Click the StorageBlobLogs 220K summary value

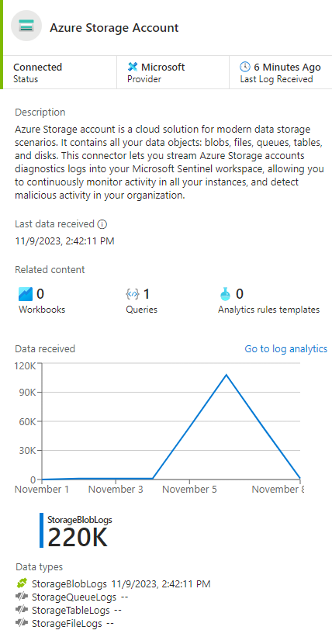pyautogui.click(x=78, y=537)
